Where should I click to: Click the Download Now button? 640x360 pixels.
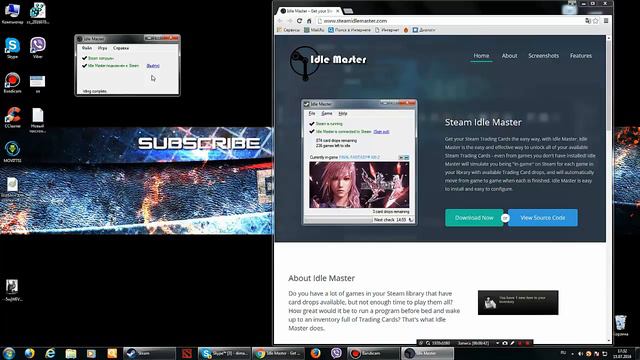point(474,218)
